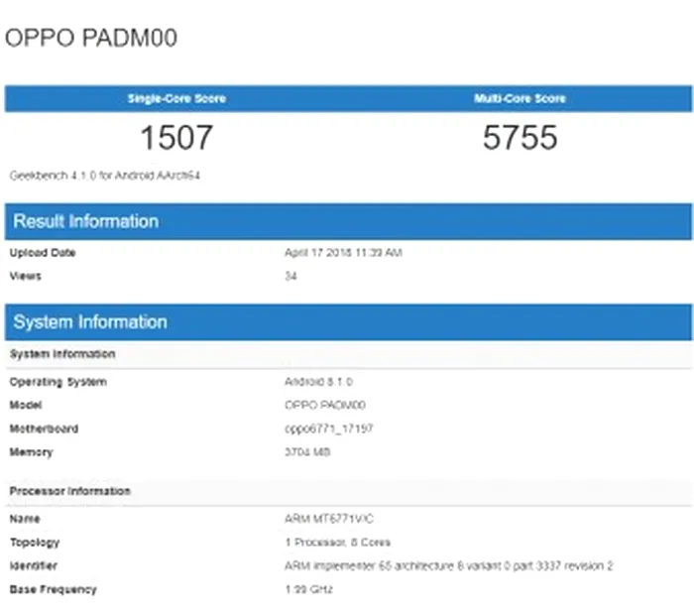Select the base frequency 1.99 GHz value
This screenshot has height=616, width=694.
(x=308, y=589)
